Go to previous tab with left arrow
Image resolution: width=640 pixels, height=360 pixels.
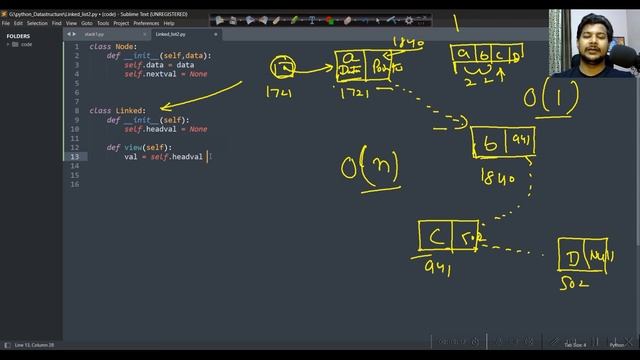[x=69, y=34]
